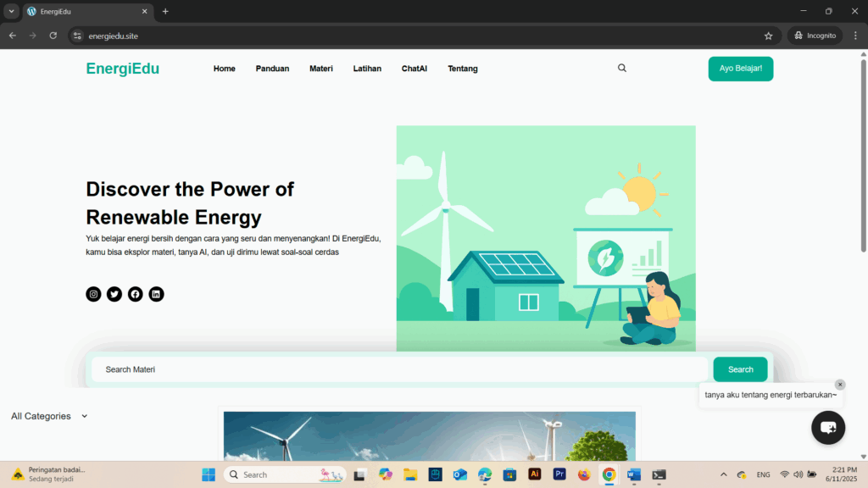The image size is (868, 488).
Task: Open Microsoft Edge from the taskbar
Action: (x=485, y=474)
